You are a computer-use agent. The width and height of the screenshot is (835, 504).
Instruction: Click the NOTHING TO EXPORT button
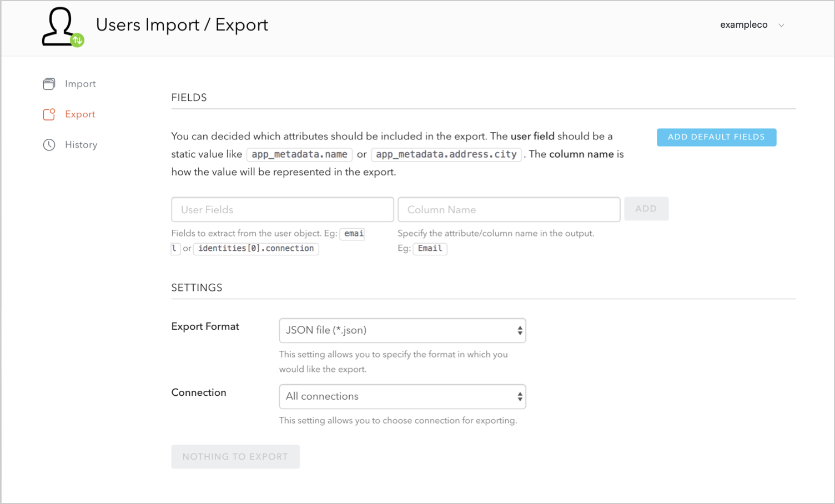235,456
